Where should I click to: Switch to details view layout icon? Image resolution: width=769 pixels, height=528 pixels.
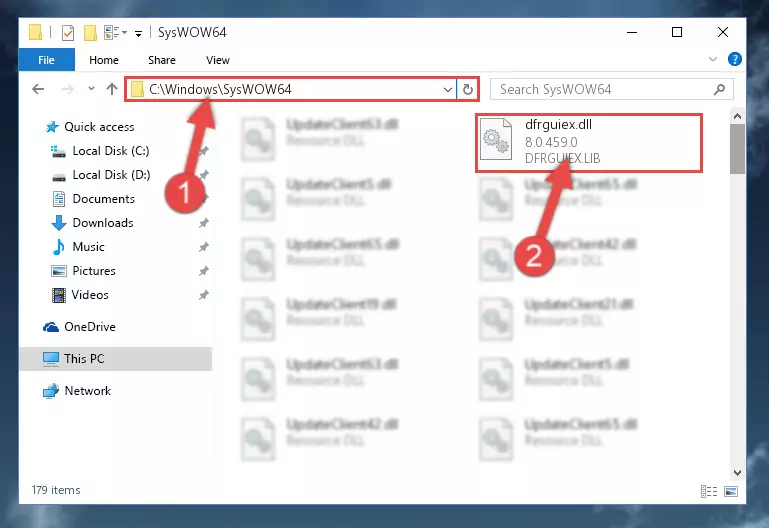(x=709, y=491)
